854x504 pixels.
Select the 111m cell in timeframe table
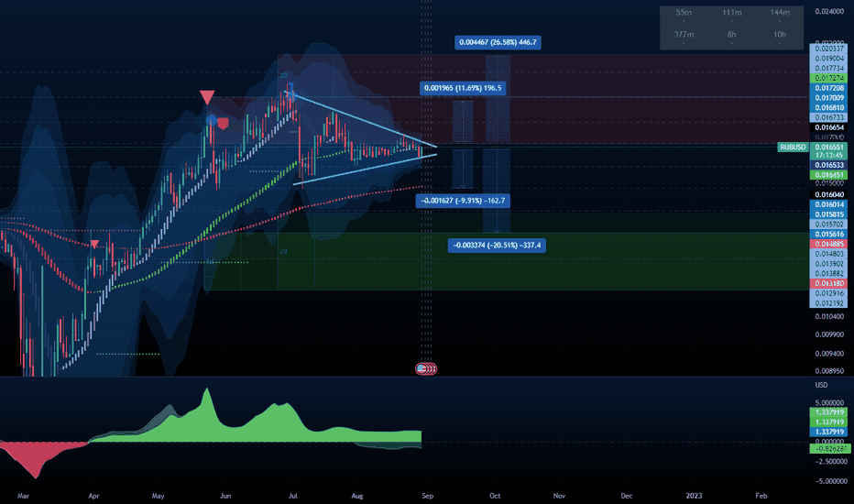click(731, 13)
